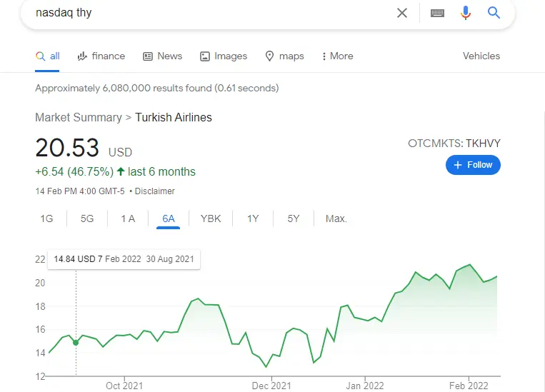Switch to the Images tab
Image resolution: width=545 pixels, height=392 pixels.
224,56
